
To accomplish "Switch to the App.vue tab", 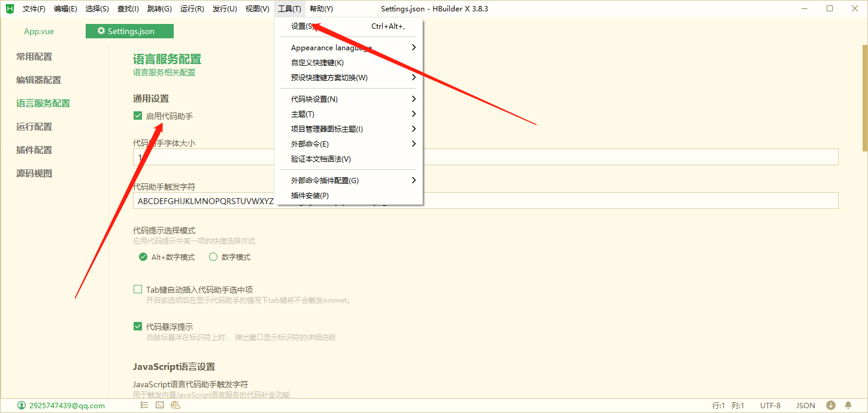I will [38, 31].
